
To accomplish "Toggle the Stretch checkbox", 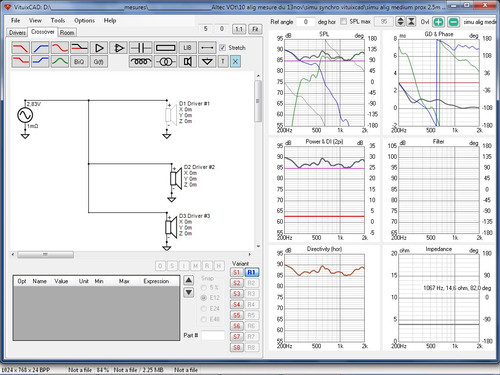I will click(223, 48).
